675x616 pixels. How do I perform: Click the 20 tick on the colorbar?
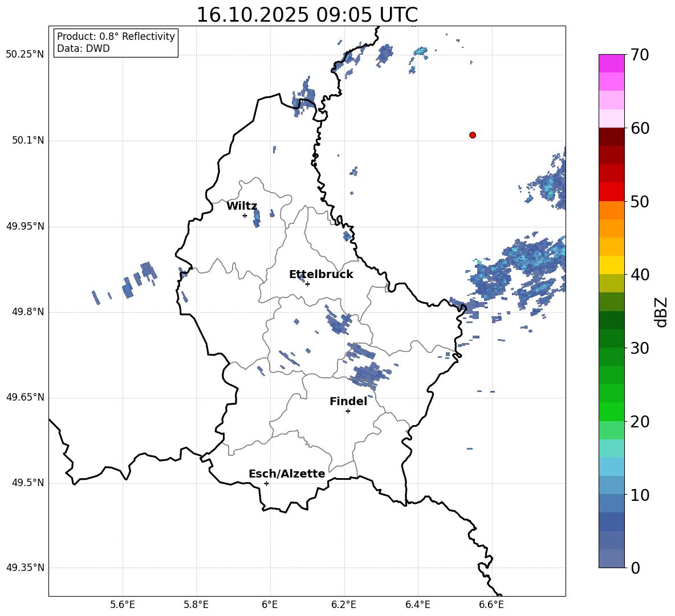coord(640,421)
